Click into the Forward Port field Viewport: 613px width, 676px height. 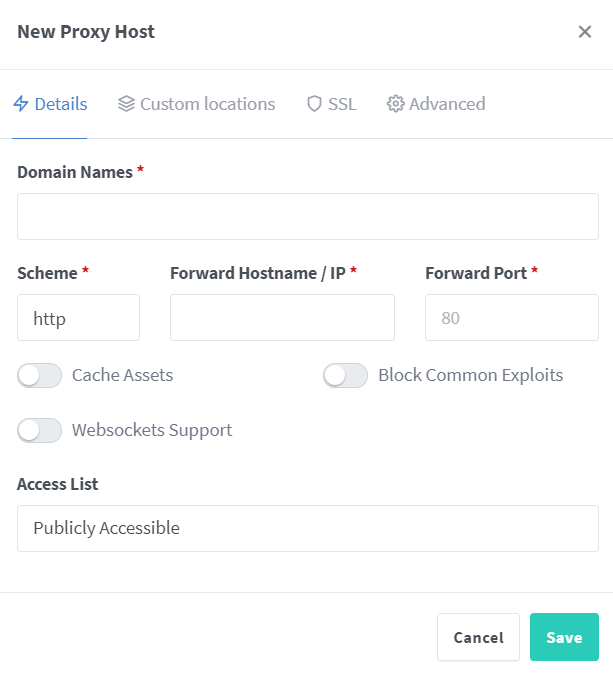[x=512, y=318]
